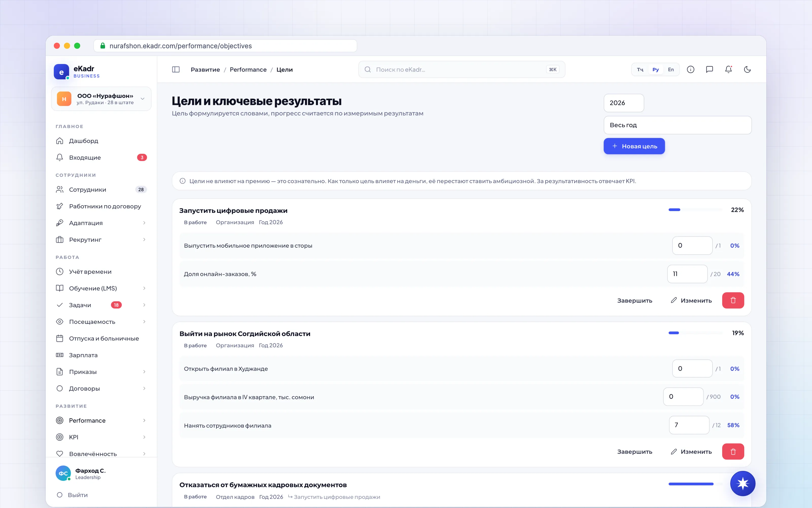
Task: Open the chat messages icon
Action: 709,70
